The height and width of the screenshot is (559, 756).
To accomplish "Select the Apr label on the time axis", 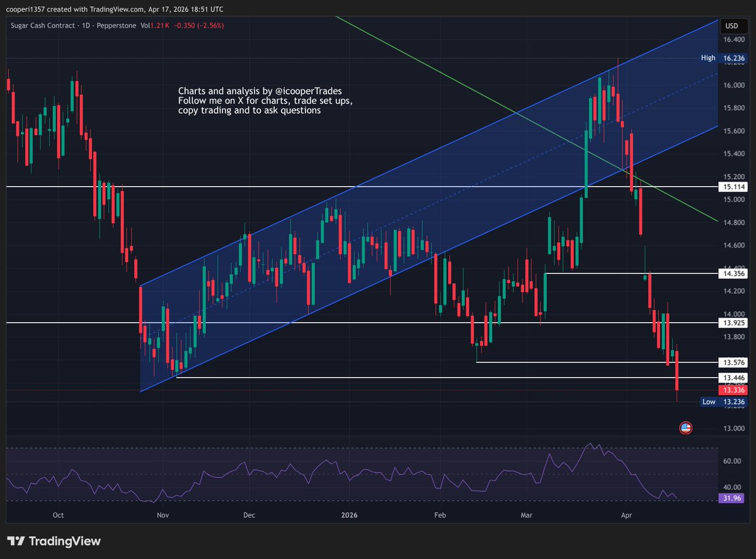I will pos(626,515).
